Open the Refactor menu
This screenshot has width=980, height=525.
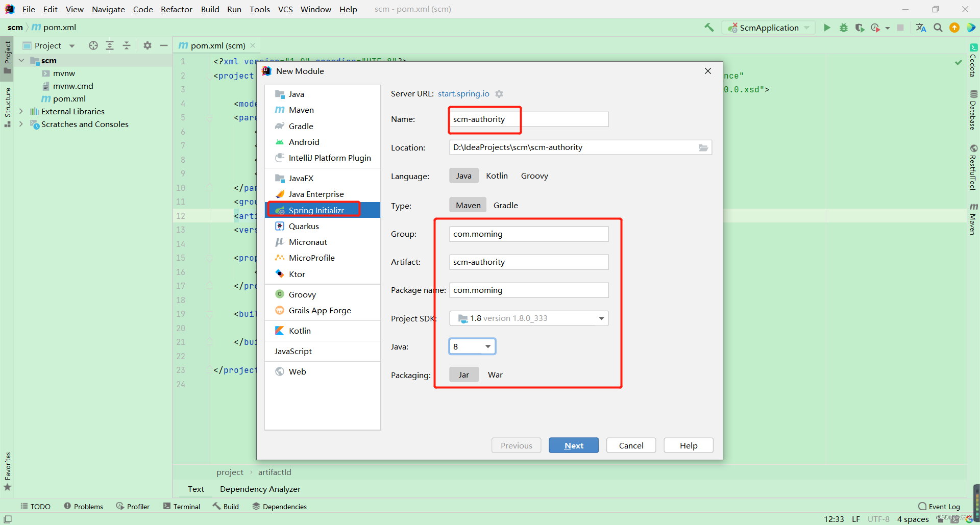point(176,9)
